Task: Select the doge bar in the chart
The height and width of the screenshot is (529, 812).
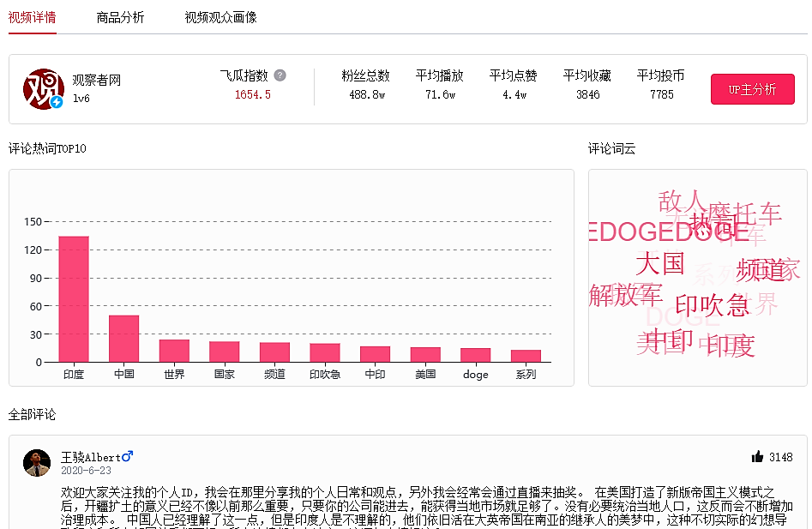Action: pyautogui.click(x=475, y=355)
